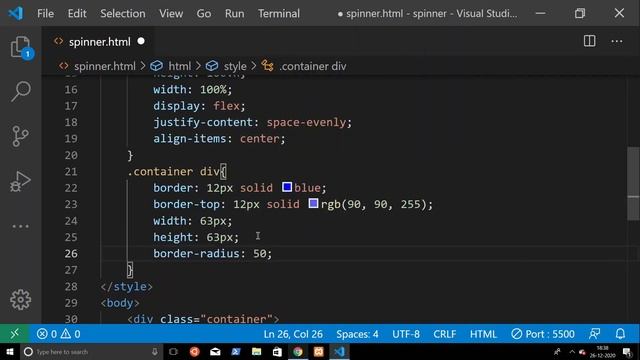Open notifications bell in status bar
The width and height of the screenshot is (640, 360).
pos(620,334)
